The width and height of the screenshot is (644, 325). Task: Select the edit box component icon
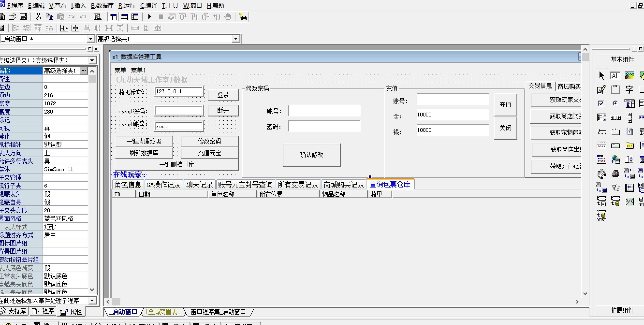click(615, 75)
